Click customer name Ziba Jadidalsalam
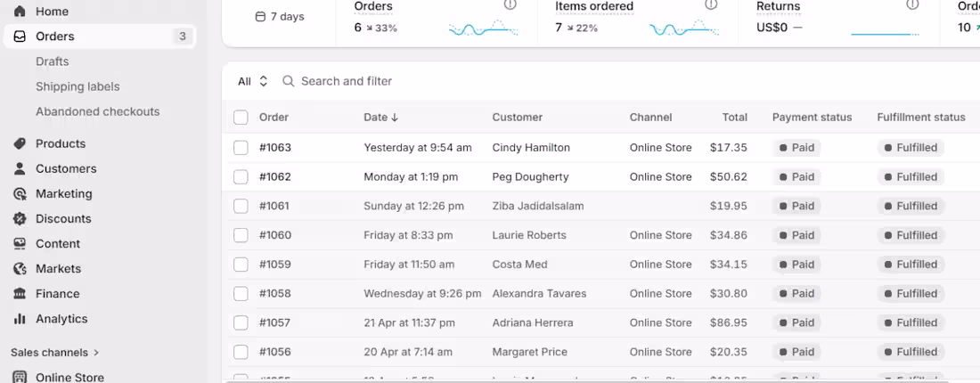 (538, 206)
